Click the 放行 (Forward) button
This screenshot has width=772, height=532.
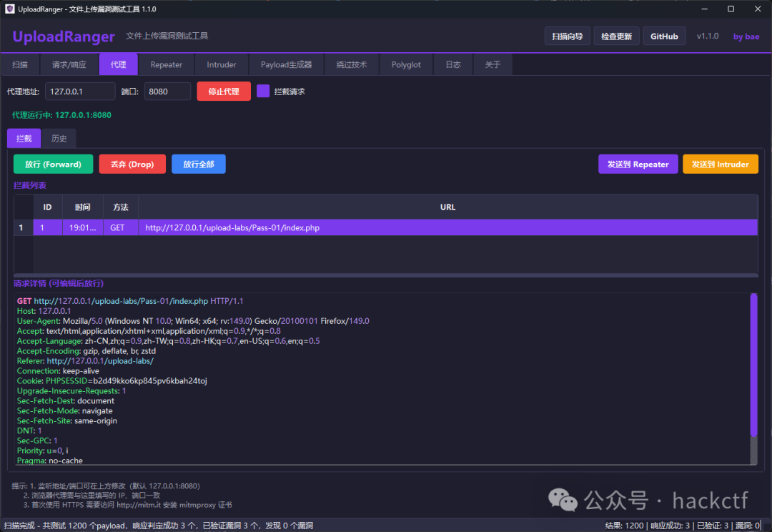(53, 164)
